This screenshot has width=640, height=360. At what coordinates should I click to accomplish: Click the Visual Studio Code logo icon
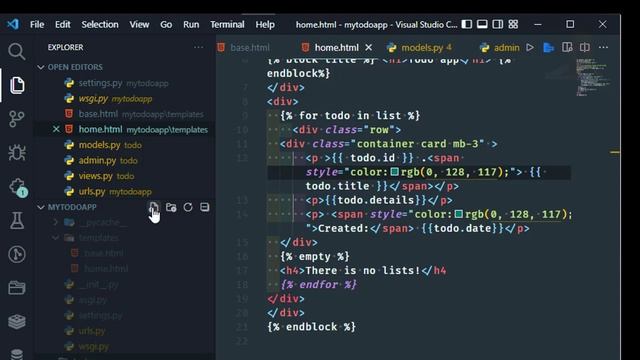click(x=13, y=24)
